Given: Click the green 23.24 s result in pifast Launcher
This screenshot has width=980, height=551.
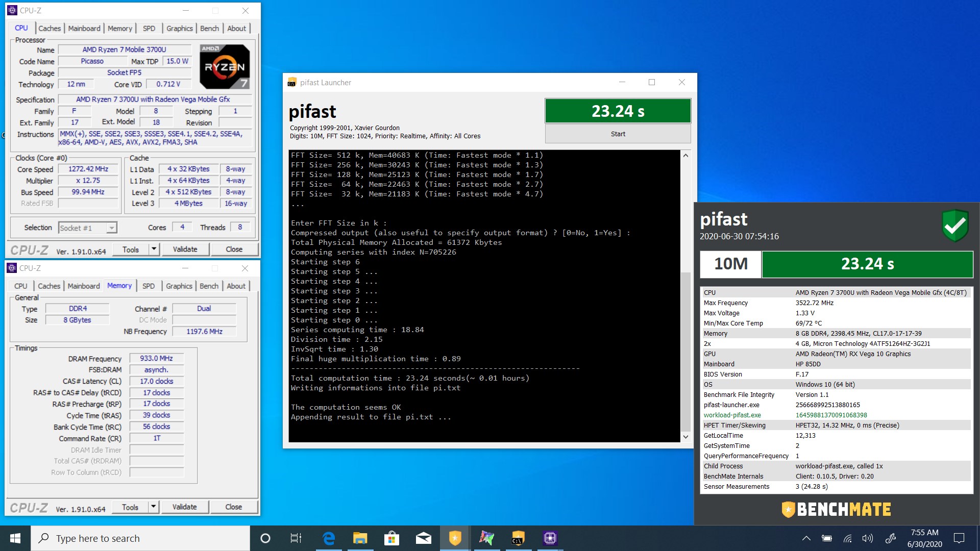Looking at the screenshot, I should click(x=618, y=111).
